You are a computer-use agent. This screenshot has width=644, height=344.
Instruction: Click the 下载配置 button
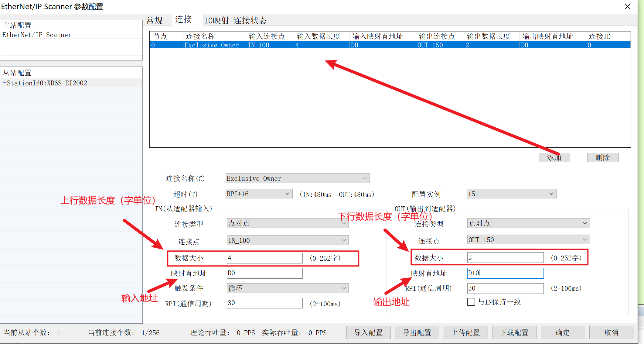(514, 332)
